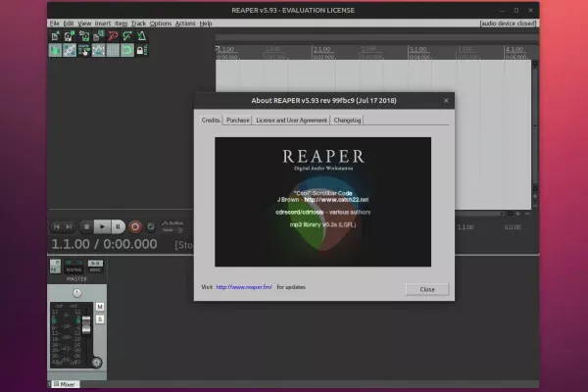
Task: Go to project start in transport
Action: pyautogui.click(x=57, y=226)
